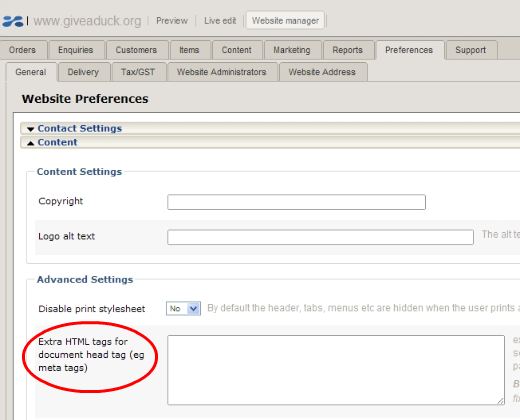Click the Website manager button

pyautogui.click(x=285, y=21)
